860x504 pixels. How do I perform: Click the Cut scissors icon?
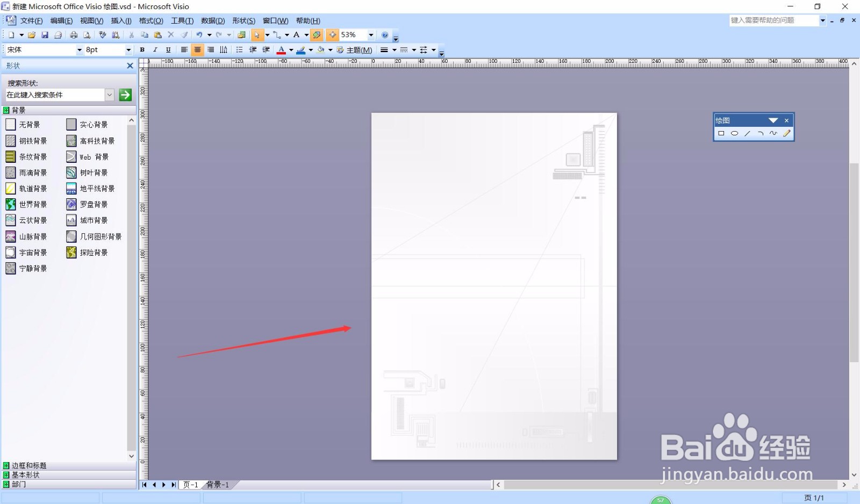coord(131,35)
